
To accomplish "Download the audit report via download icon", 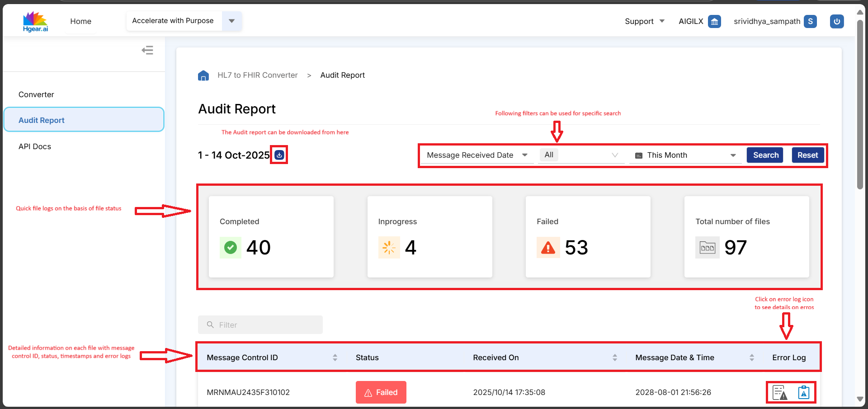I will (x=279, y=155).
